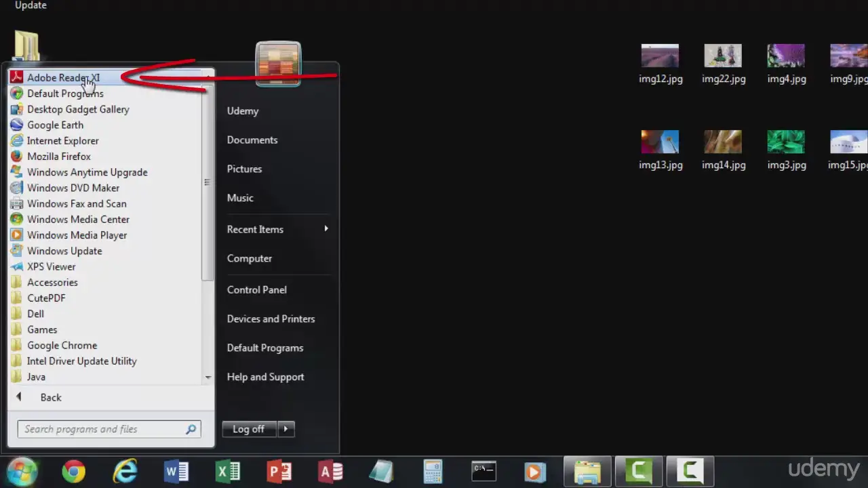Click the Google Earth globe icon

pos(17,125)
